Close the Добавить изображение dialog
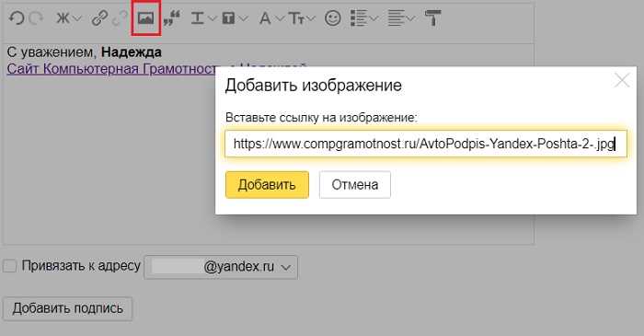 pos(622,80)
